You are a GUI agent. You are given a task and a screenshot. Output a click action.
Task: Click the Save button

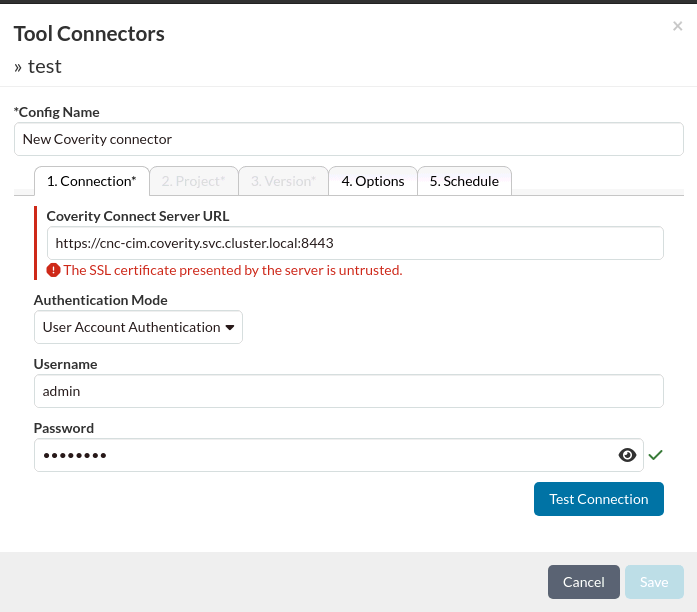click(654, 582)
